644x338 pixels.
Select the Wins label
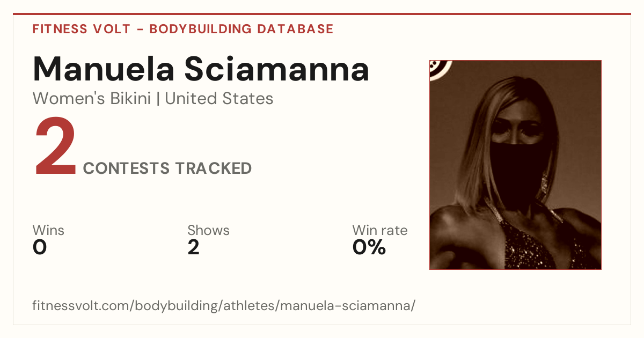click(48, 231)
